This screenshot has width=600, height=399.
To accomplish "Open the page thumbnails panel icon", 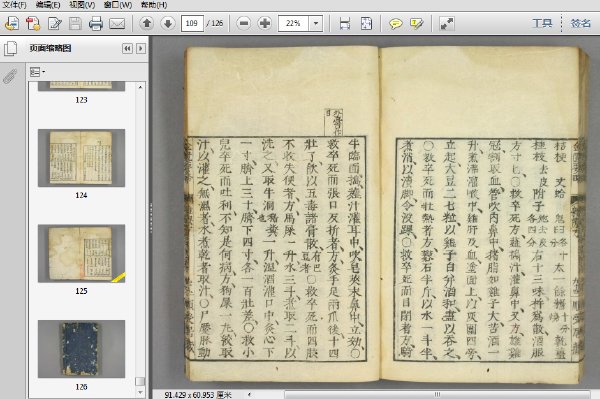I will 10,49.
